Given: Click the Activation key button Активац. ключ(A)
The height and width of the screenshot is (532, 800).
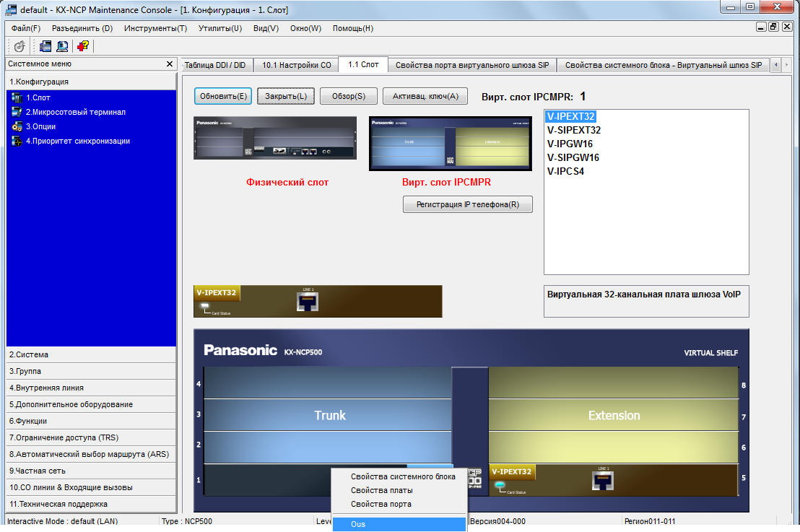Looking at the screenshot, I should click(425, 96).
